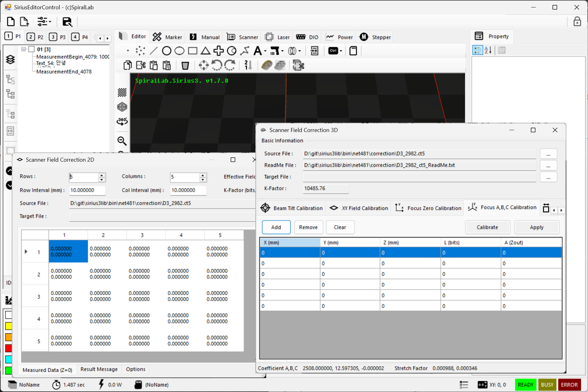Click the zoom out magnifier icon

pyautogui.click(x=122, y=141)
